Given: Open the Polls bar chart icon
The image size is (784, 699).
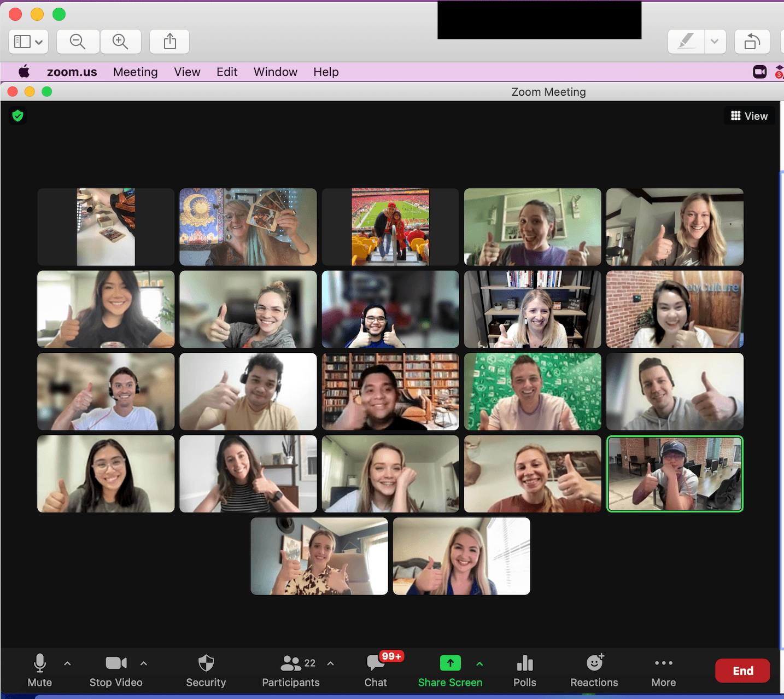Looking at the screenshot, I should coord(525,671).
